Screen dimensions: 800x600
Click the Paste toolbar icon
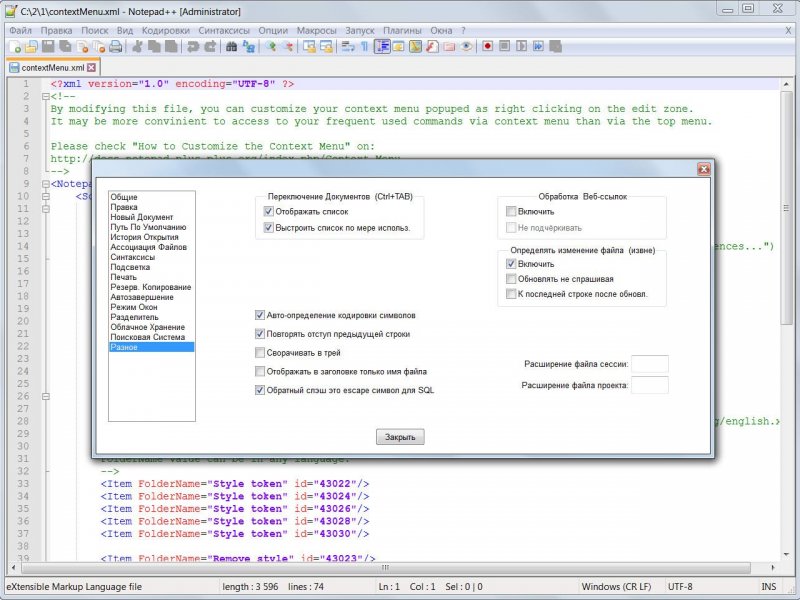click(x=171, y=47)
